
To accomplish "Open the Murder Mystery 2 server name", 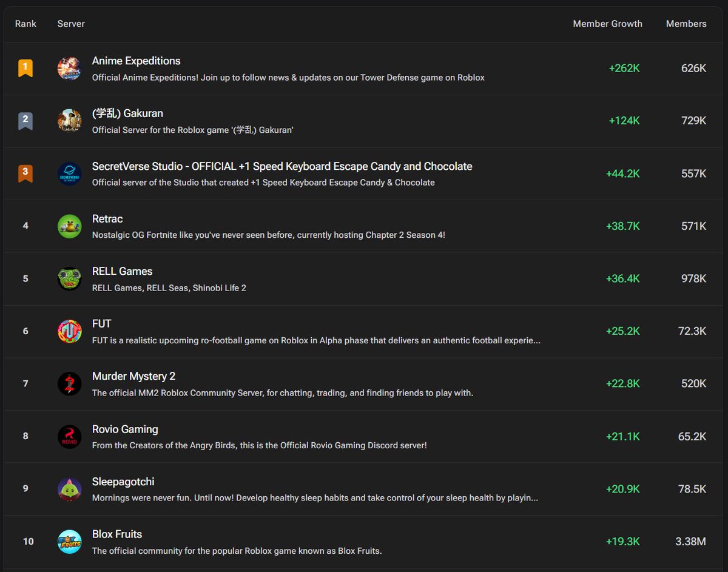I will (134, 376).
